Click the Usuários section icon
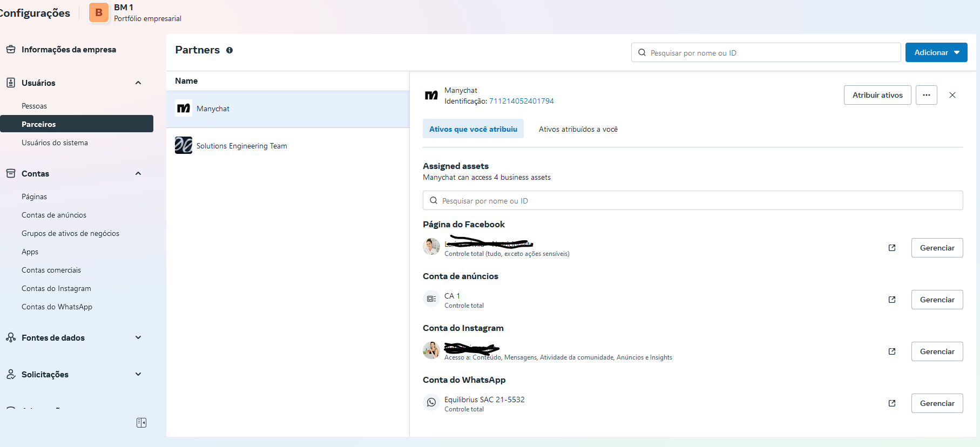The width and height of the screenshot is (980, 447). point(11,83)
